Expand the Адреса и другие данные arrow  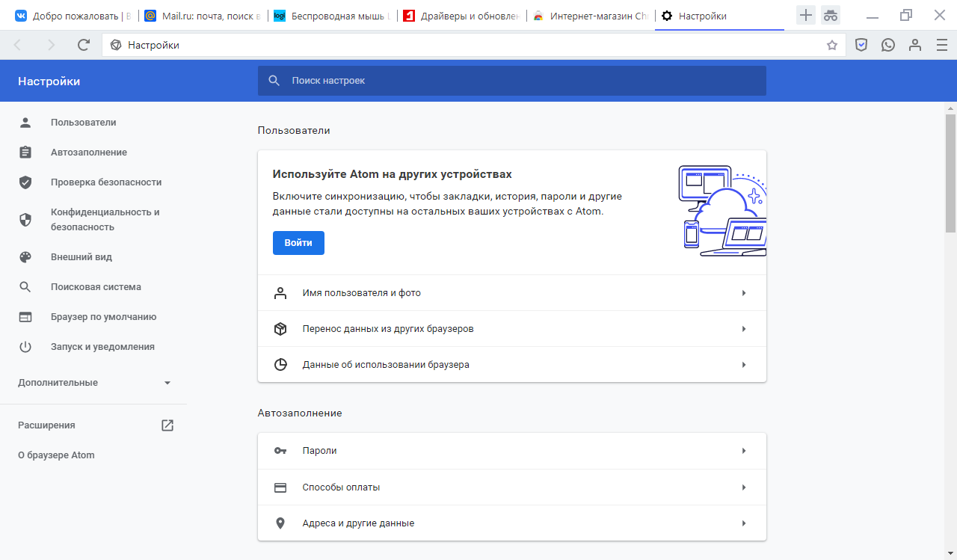744,523
